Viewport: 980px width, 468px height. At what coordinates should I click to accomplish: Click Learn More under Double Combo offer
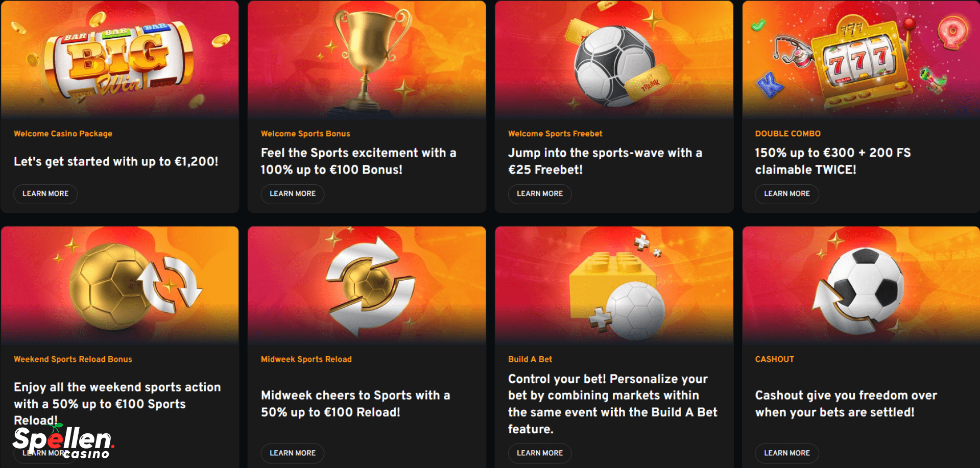point(787,194)
